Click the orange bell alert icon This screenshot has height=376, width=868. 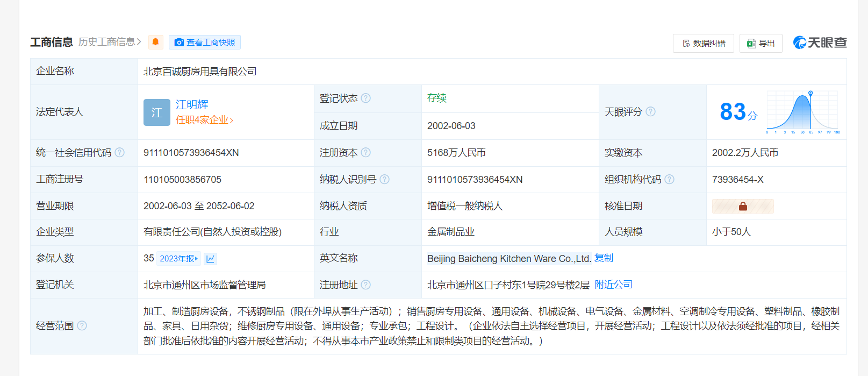tap(155, 42)
